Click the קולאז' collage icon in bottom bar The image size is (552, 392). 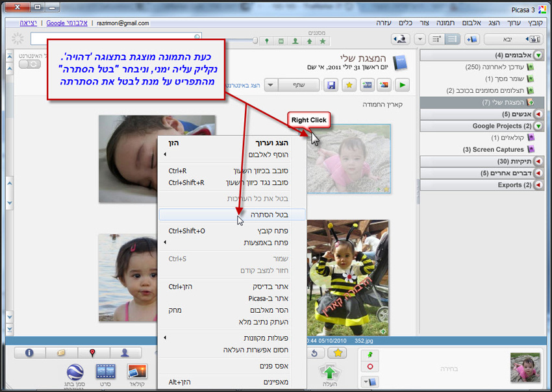point(137,372)
